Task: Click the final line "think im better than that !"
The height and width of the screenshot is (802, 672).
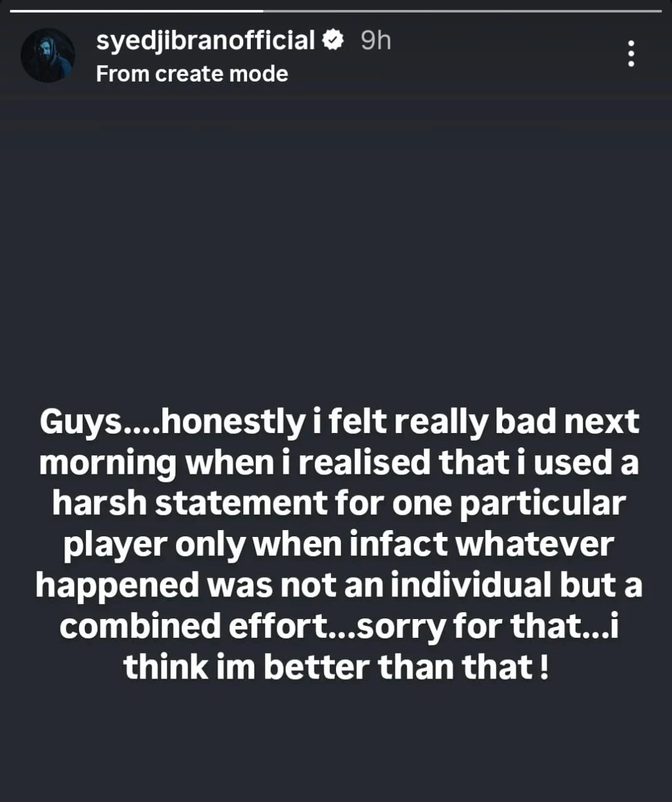Action: pyautogui.click(x=336, y=666)
